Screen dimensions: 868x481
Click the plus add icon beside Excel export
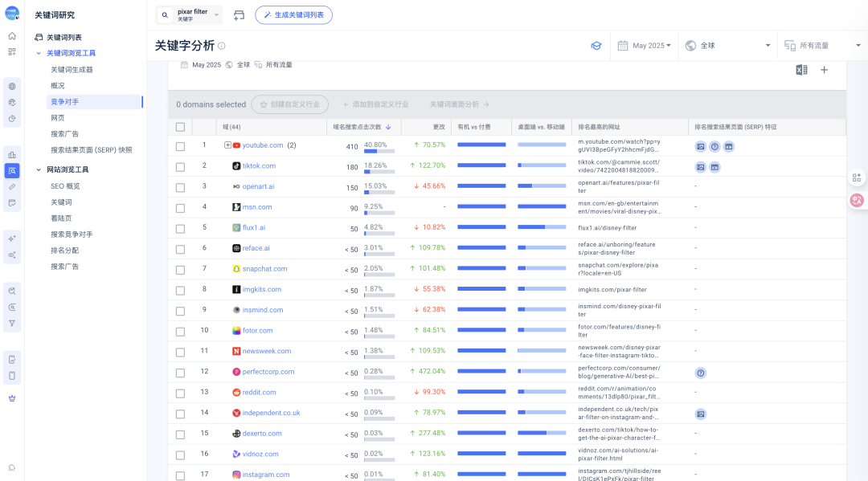coord(824,70)
